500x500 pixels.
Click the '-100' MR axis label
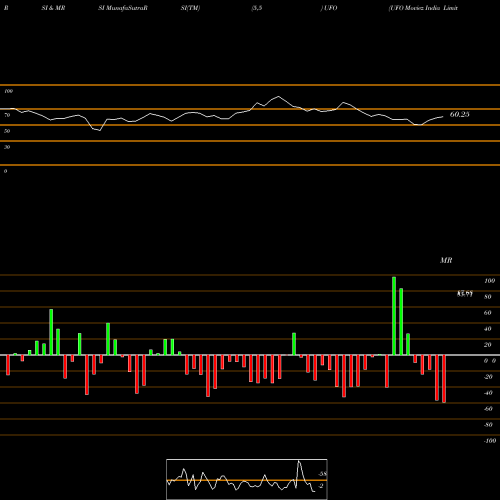point(490,441)
